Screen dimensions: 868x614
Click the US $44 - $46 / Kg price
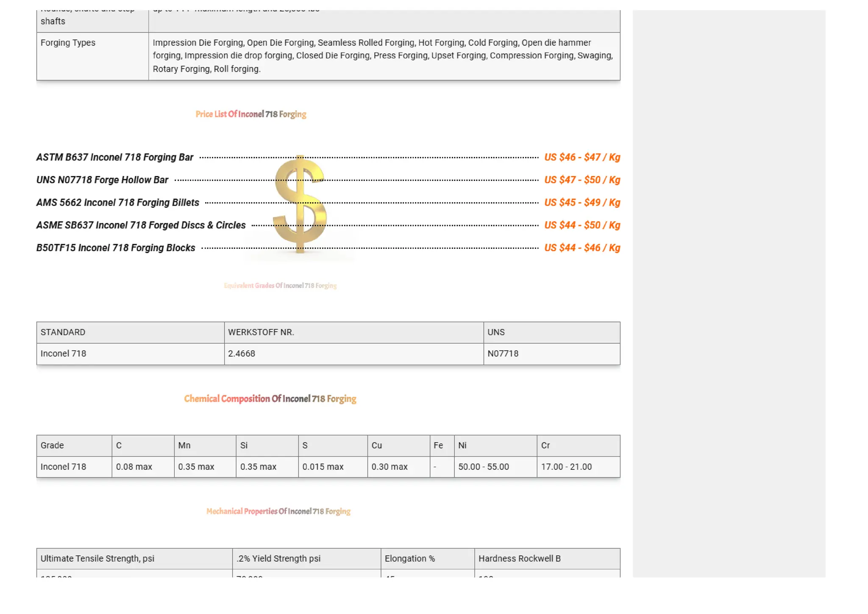click(582, 248)
